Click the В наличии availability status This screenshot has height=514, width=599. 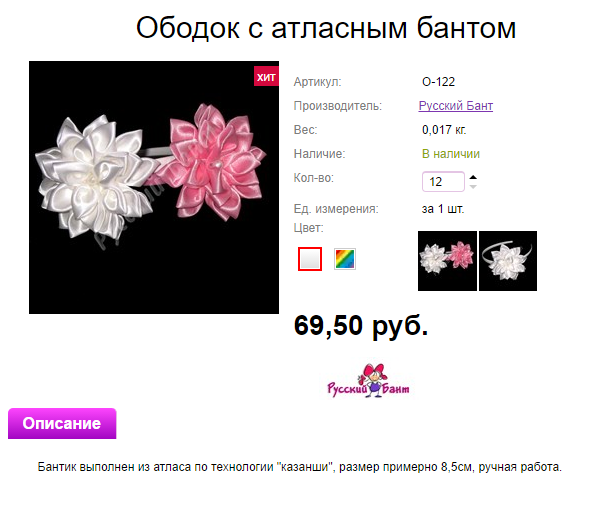(451, 154)
